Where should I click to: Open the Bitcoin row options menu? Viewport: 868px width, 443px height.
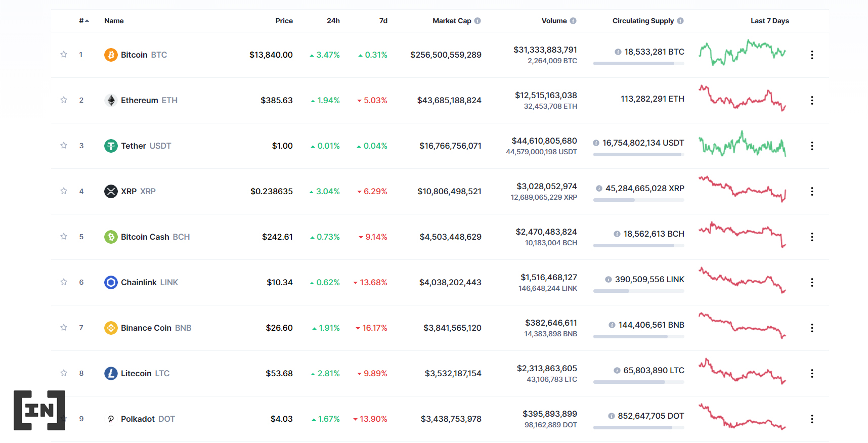pyautogui.click(x=812, y=55)
